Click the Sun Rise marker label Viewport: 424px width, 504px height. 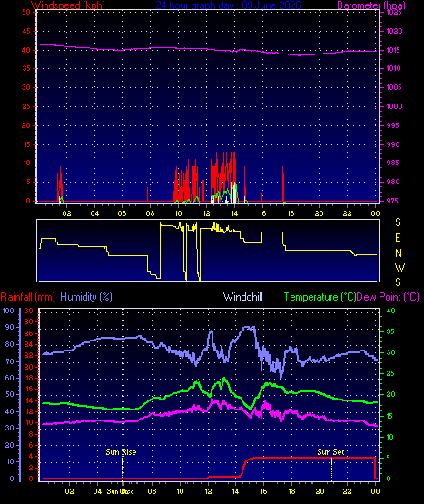click(121, 452)
